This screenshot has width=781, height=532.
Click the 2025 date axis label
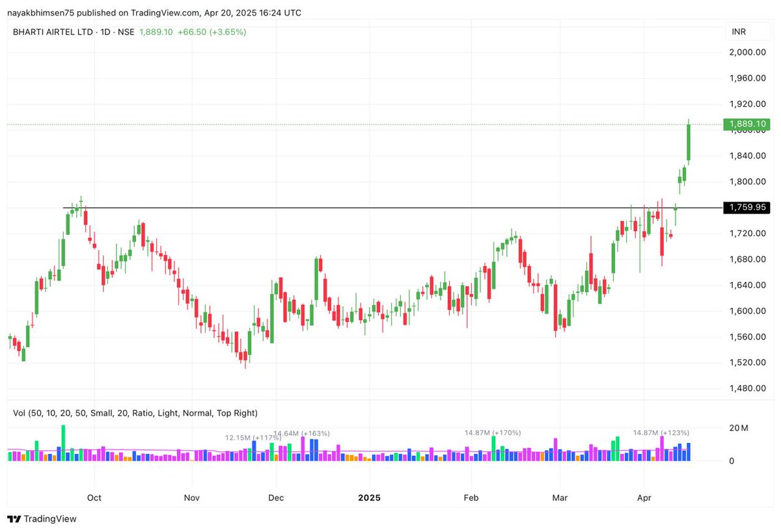click(x=369, y=498)
